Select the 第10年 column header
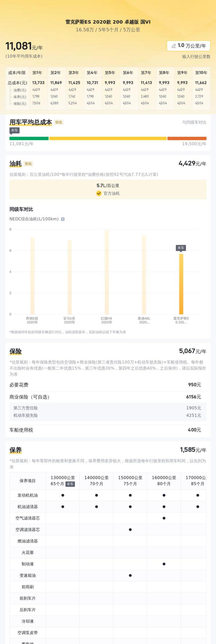 point(201,73)
